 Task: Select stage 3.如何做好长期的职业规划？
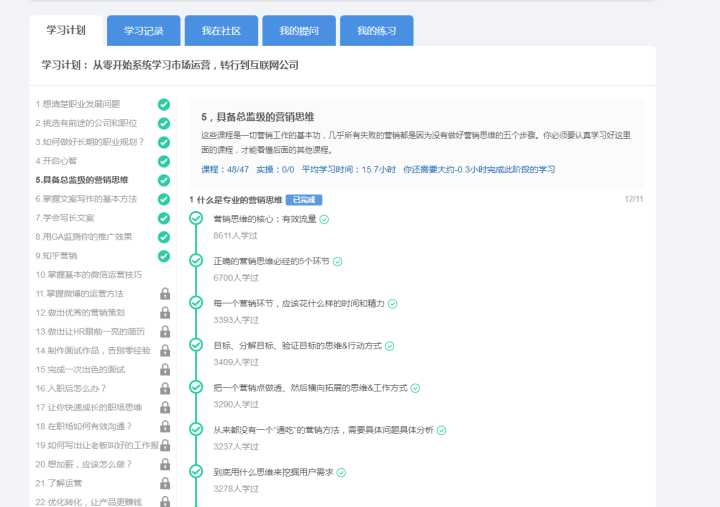point(90,142)
